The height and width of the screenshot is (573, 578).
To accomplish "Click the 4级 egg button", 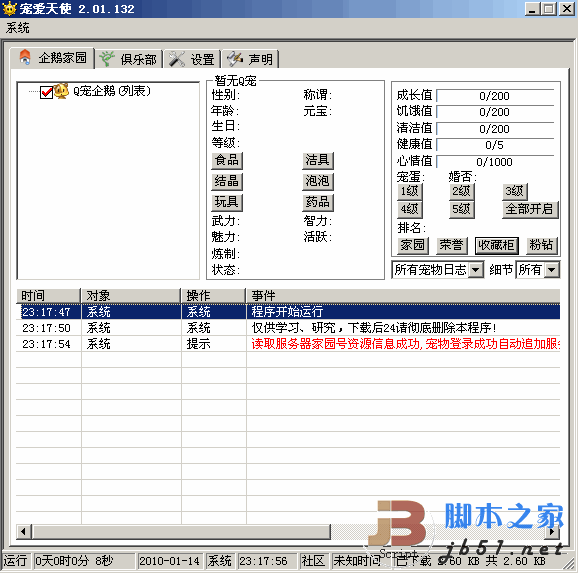I will click(410, 210).
